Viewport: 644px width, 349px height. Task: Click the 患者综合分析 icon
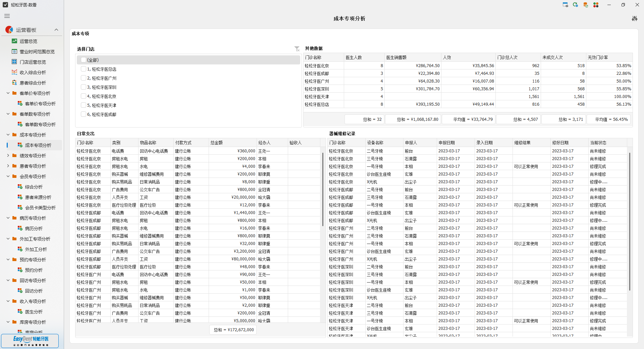pos(14,83)
